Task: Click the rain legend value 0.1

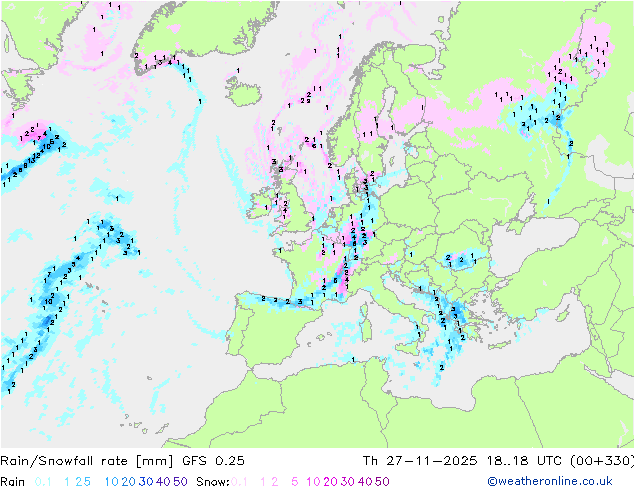Action: click(x=43, y=482)
